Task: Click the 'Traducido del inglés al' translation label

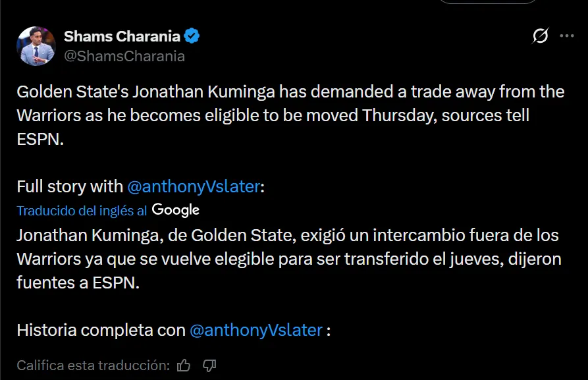Action: pyautogui.click(x=80, y=210)
